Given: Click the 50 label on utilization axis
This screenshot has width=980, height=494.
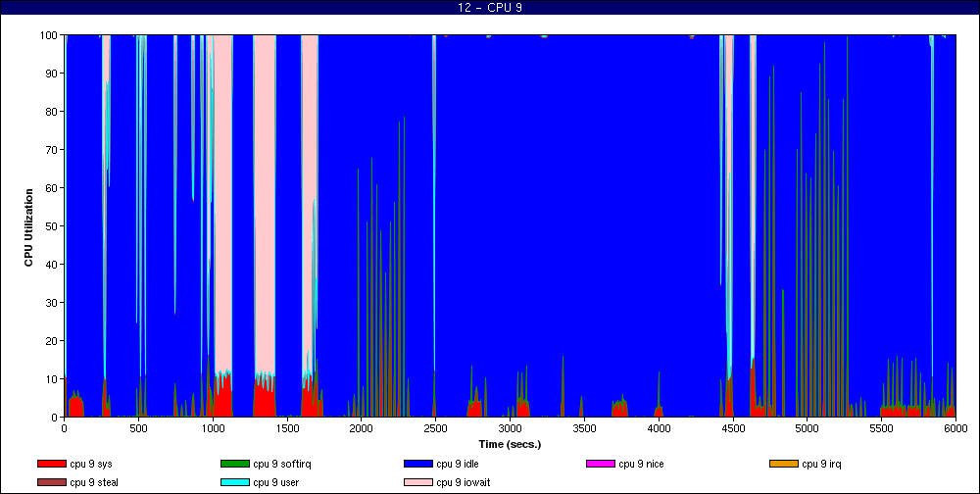Looking at the screenshot, I should pyautogui.click(x=52, y=225).
